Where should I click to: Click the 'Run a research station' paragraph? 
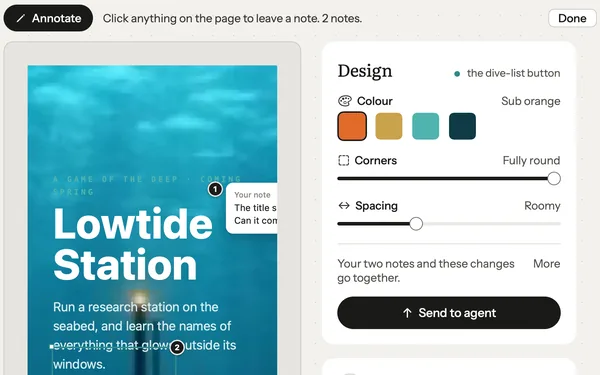pos(145,336)
